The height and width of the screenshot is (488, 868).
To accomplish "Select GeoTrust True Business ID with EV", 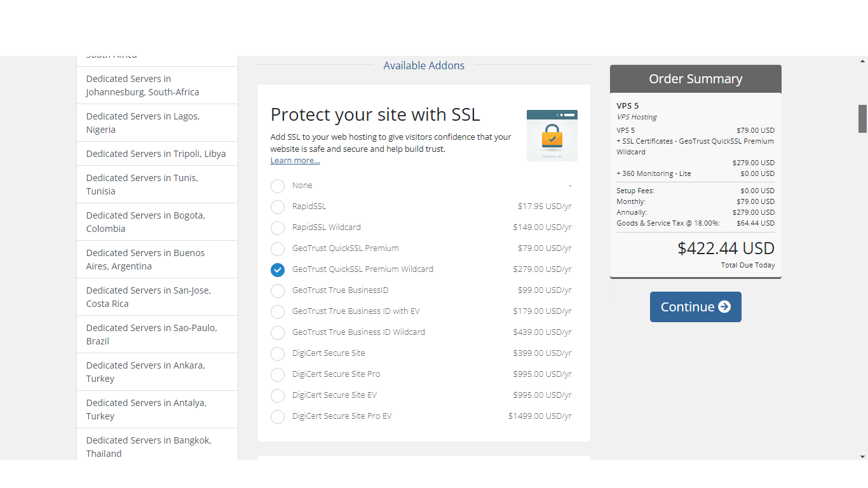I will (x=278, y=312).
